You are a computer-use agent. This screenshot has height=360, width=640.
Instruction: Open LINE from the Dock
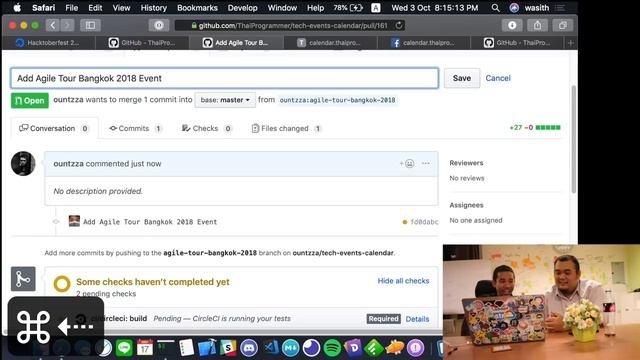click(x=124, y=348)
